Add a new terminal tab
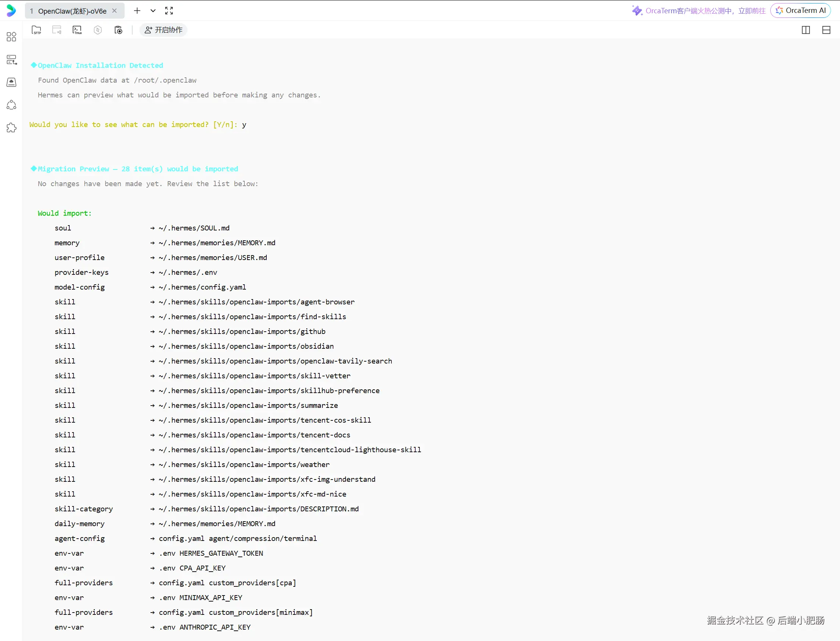Viewport: 840px width, 641px height. (x=137, y=11)
